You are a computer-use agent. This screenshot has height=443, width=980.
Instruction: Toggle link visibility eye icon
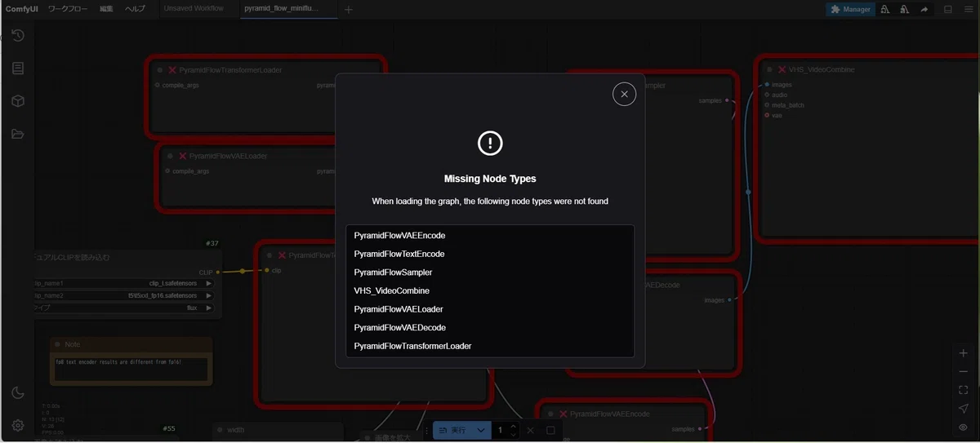(964, 427)
